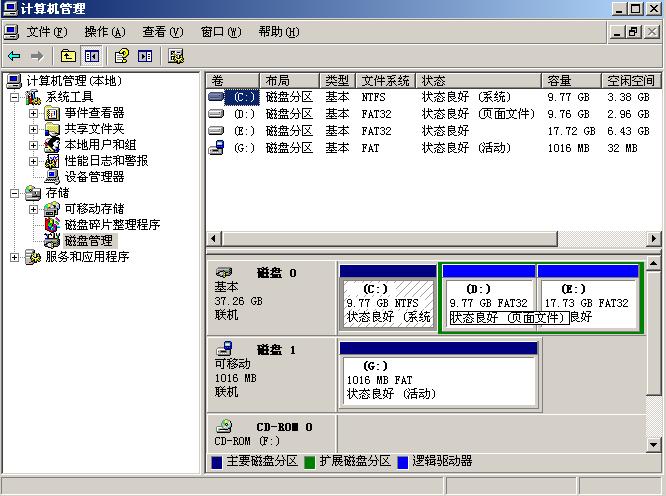666x496 pixels.
Task: Click the 9.76 GB capacity cell for D:
Action: 568,114
